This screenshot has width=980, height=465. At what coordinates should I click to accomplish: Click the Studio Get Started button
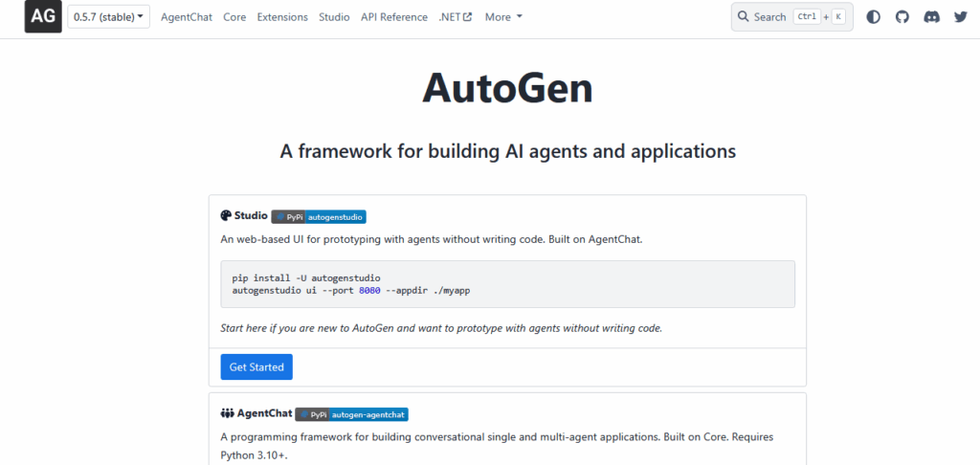[x=256, y=366]
